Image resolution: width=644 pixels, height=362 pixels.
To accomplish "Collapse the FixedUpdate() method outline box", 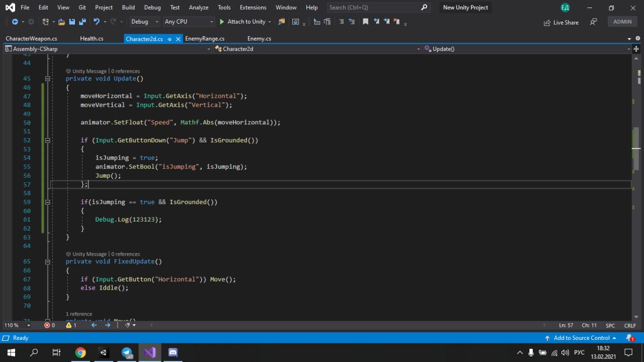I will (x=48, y=262).
